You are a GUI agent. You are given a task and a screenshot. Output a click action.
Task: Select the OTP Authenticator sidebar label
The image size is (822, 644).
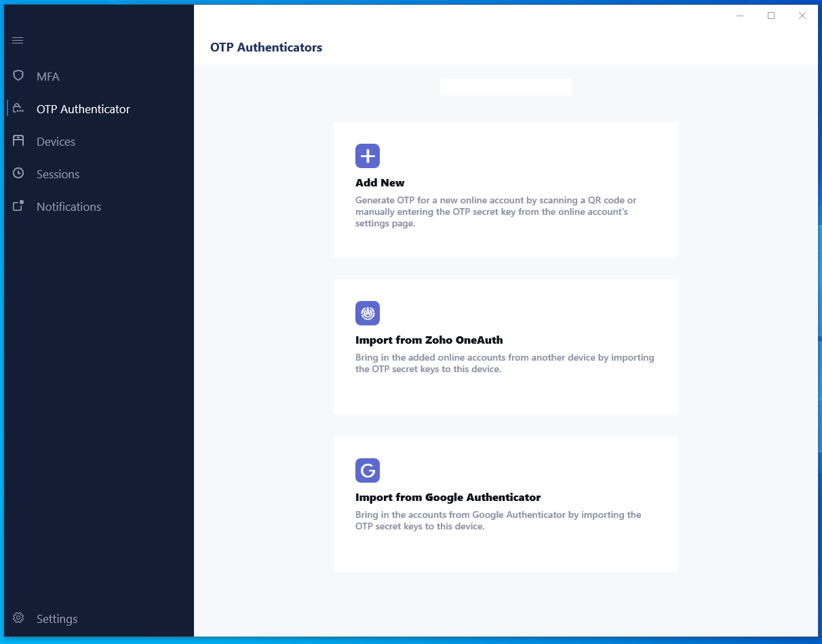[x=83, y=109]
